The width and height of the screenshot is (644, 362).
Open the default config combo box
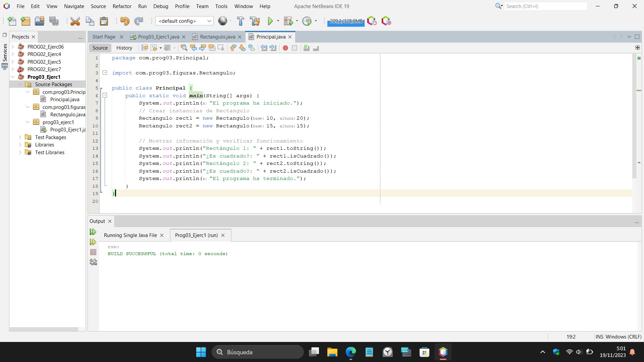pos(184,21)
